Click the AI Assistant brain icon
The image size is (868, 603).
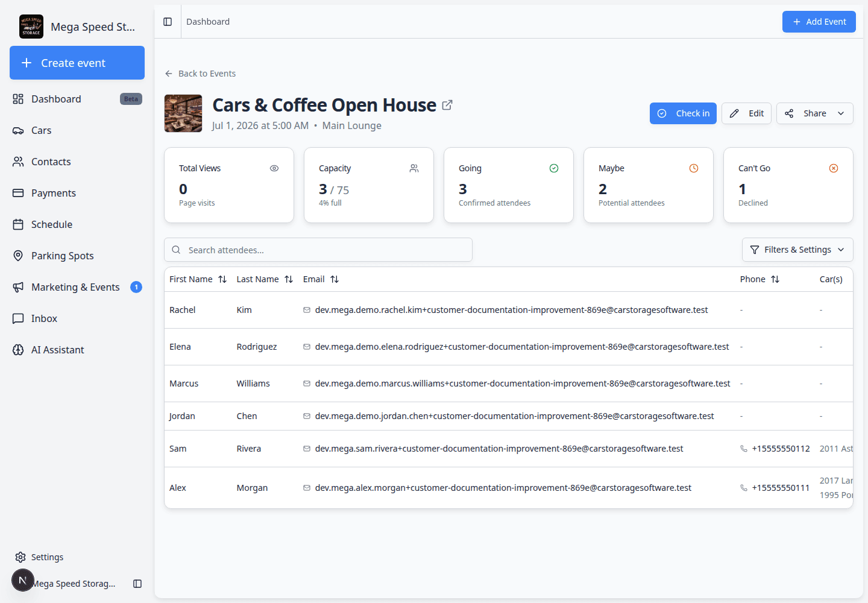[x=18, y=350]
